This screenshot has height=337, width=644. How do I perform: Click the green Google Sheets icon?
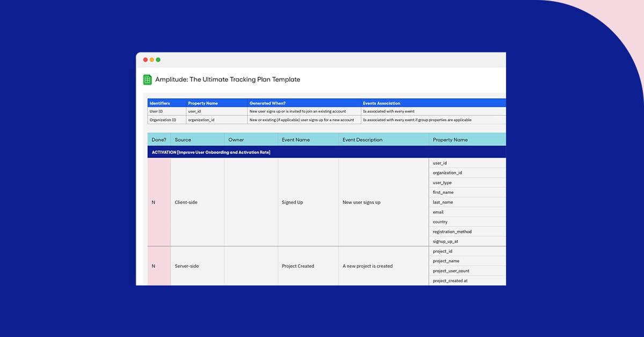pyautogui.click(x=148, y=79)
